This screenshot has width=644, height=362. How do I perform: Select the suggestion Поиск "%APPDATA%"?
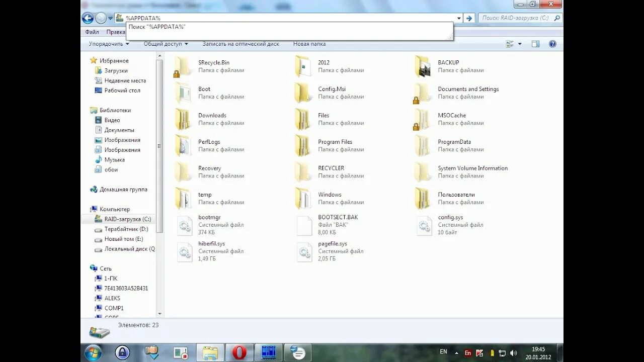pyautogui.click(x=157, y=27)
